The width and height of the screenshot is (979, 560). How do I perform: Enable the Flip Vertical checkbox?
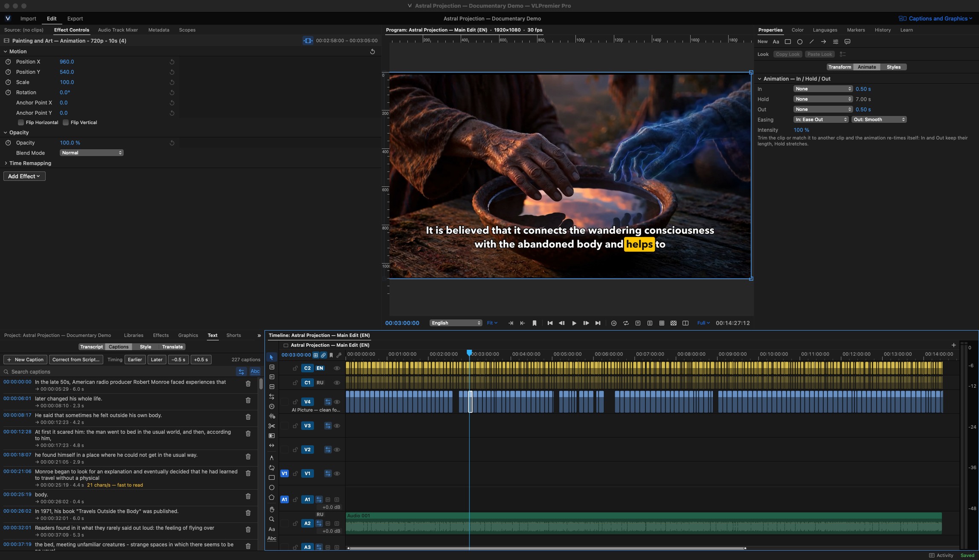[66, 122]
